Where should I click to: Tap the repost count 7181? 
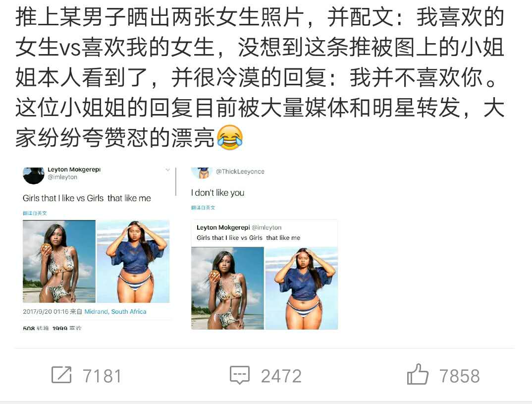click(x=102, y=376)
